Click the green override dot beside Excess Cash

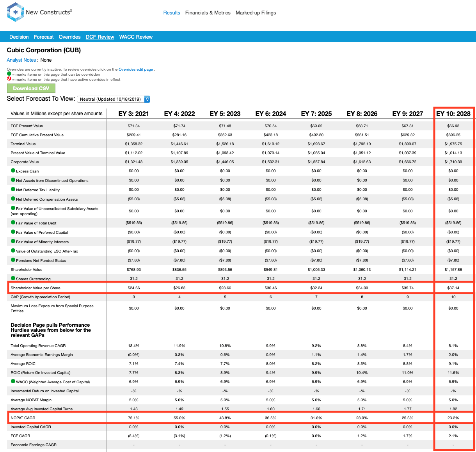[x=13, y=171]
